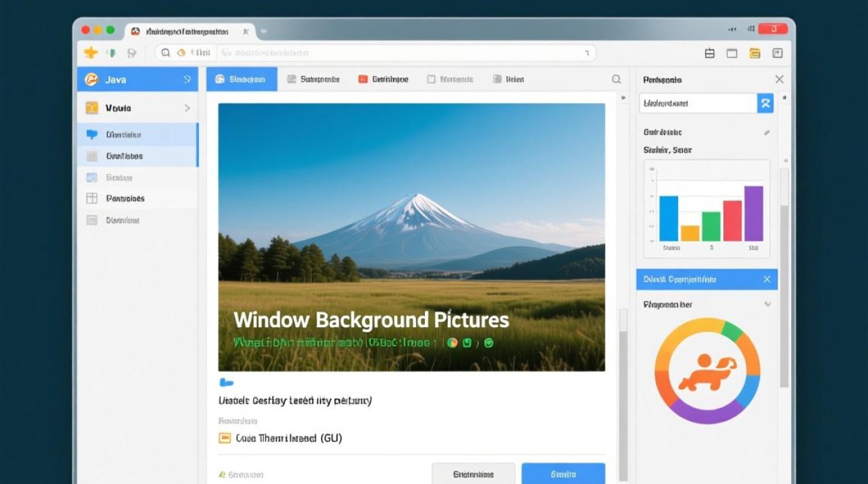The width and height of the screenshot is (868, 484).
Task: Click the magnifier icon inside the address bar
Action: [166, 53]
